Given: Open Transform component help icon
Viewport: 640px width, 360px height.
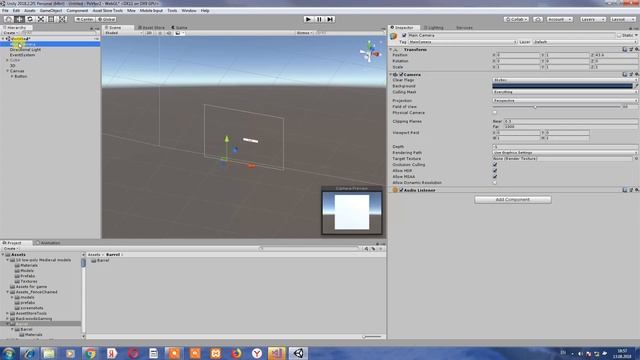Looking at the screenshot, I should tap(625, 49).
